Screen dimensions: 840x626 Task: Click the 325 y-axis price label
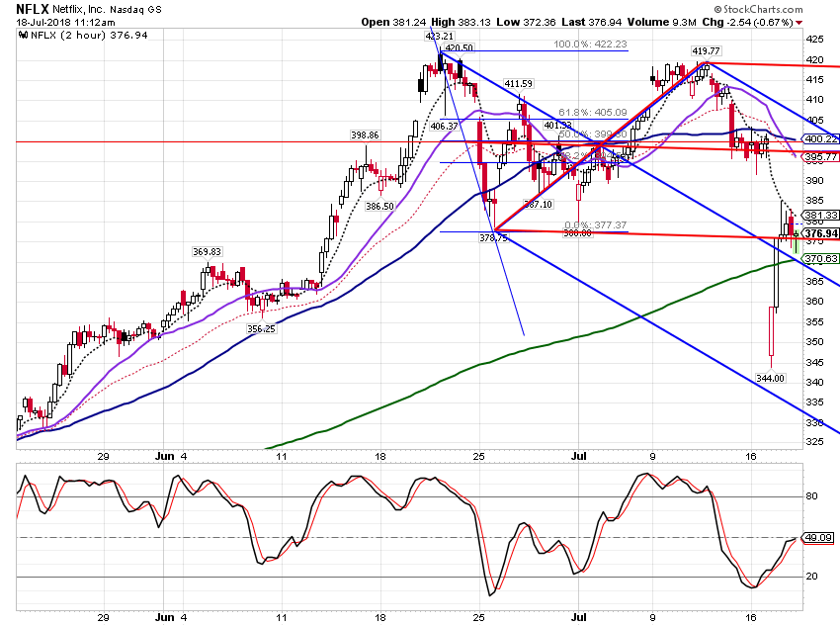coord(815,442)
